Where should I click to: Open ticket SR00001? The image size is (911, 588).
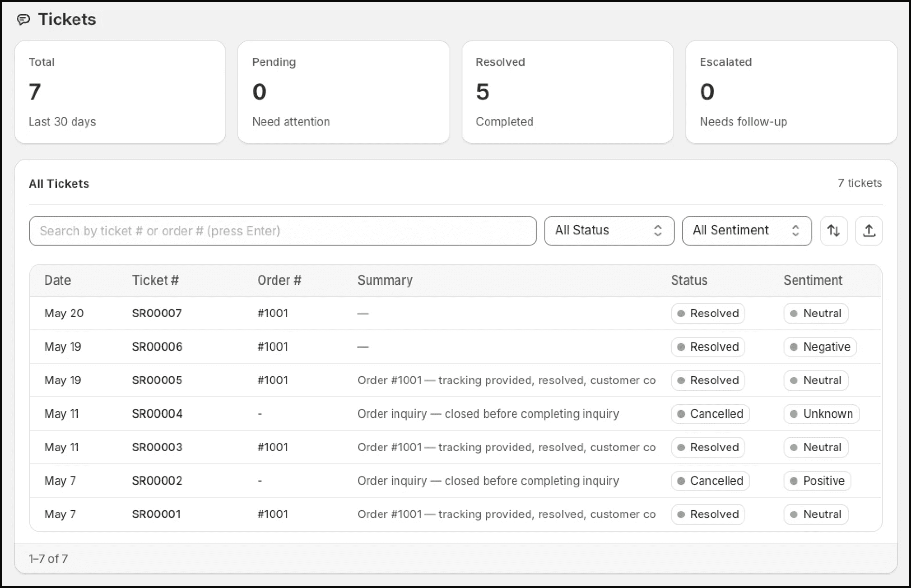click(156, 514)
